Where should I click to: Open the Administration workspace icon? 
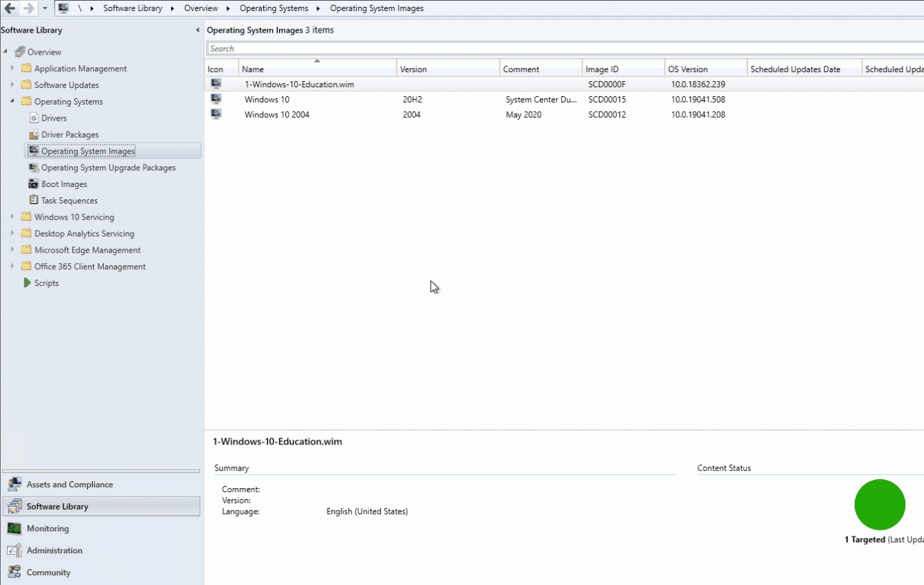tap(15, 550)
